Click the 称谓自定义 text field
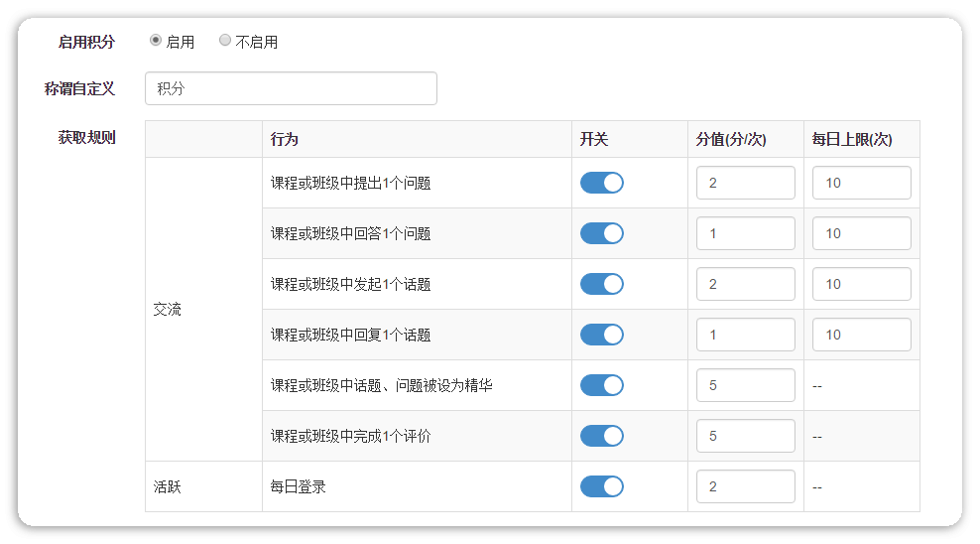This screenshot has height=544, width=980. pos(291,88)
